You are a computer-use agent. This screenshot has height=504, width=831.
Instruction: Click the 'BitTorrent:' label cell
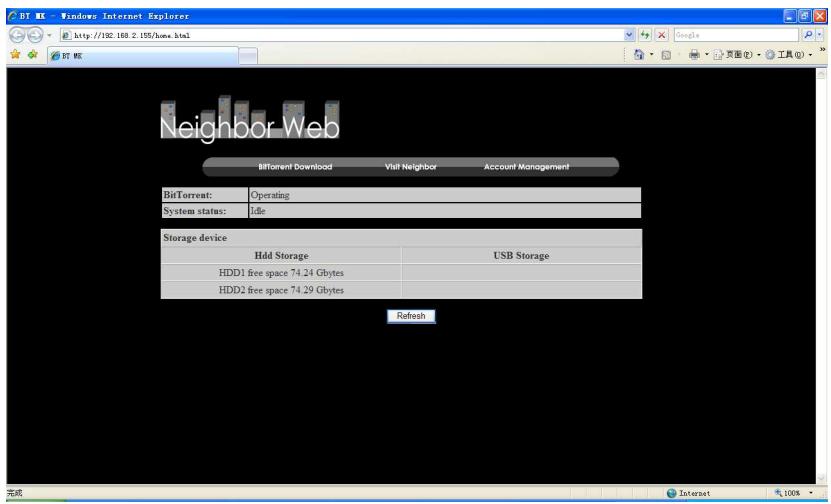pos(205,195)
